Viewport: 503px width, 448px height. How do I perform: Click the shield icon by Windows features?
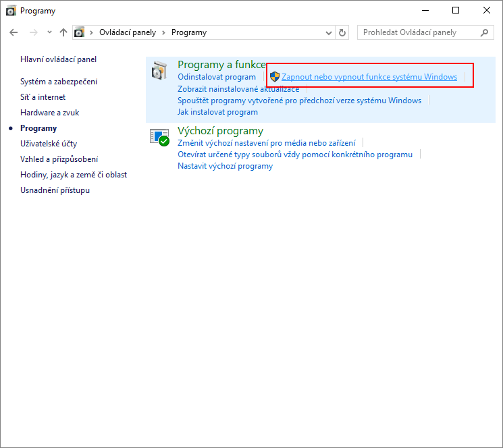tap(275, 77)
